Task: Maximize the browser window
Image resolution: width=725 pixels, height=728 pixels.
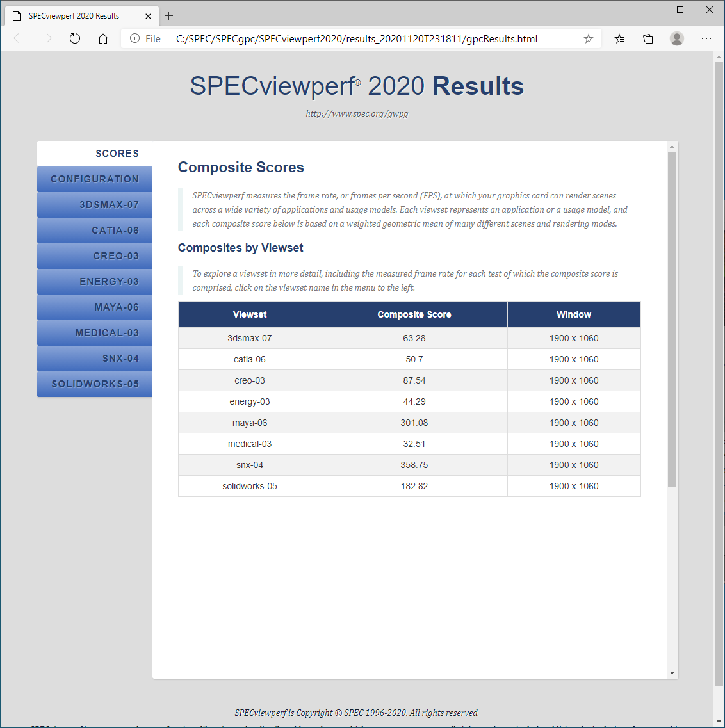Action: (x=680, y=10)
